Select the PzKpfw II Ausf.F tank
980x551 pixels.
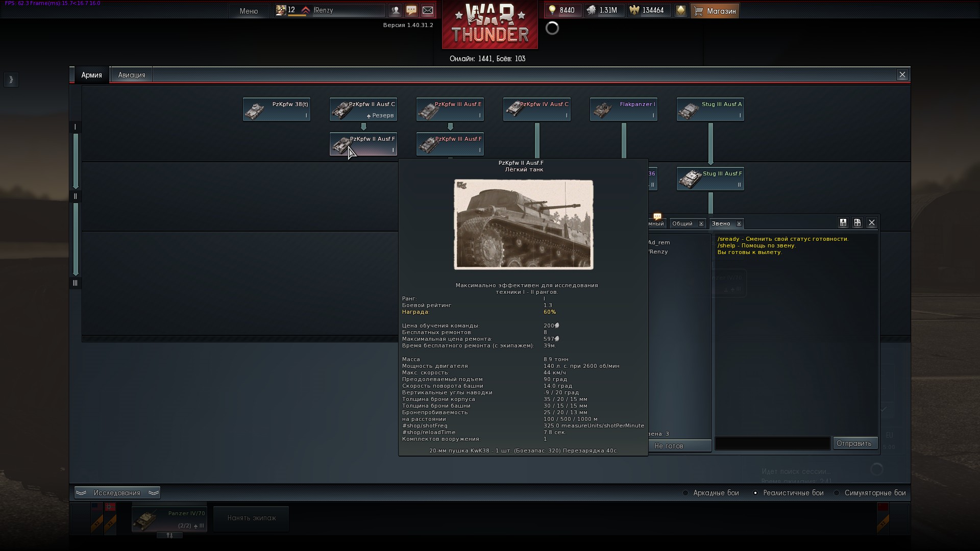[x=363, y=144]
